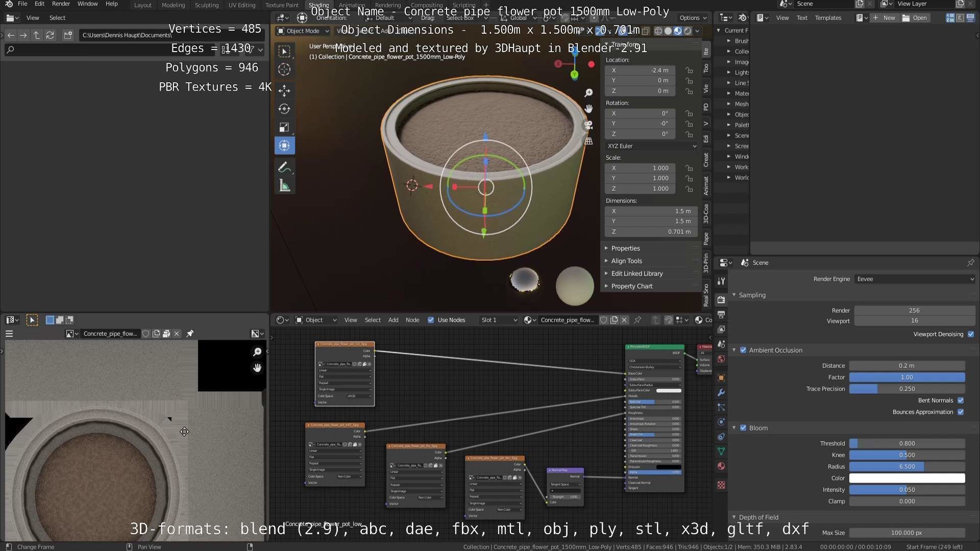The image size is (980, 551).
Task: Open the Render Engine Eevee dropdown
Action: pos(914,279)
